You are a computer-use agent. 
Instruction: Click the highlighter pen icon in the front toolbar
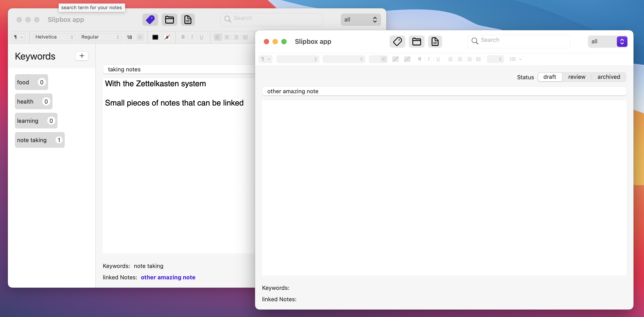(x=407, y=59)
